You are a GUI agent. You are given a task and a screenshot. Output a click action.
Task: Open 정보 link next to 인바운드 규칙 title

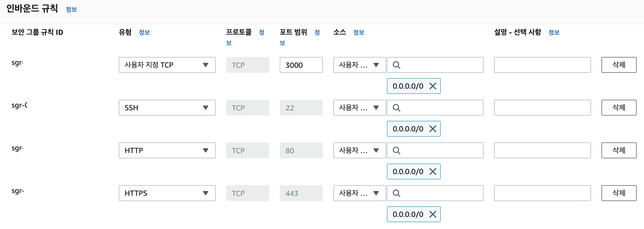[71, 9]
